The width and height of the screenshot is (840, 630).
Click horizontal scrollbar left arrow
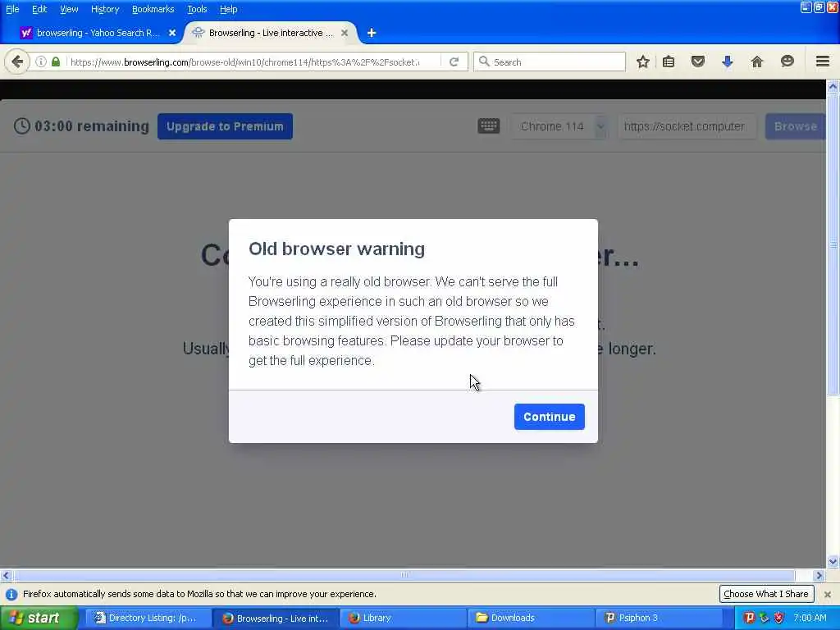6,575
